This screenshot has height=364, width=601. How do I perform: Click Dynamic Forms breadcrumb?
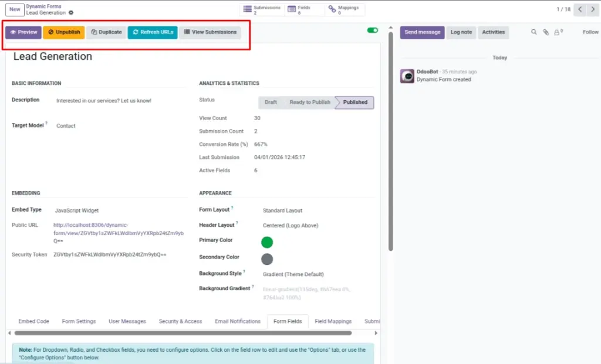pos(43,6)
